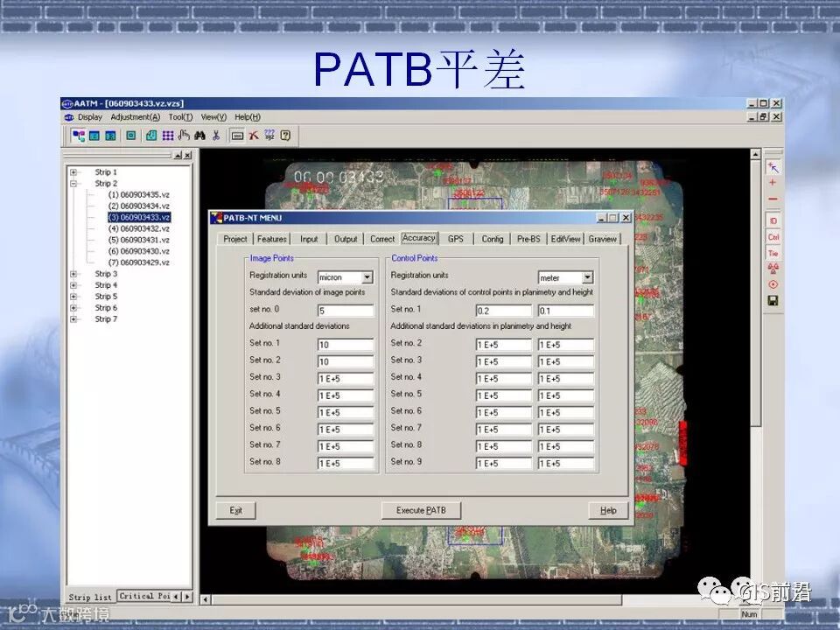Open the View(V) menu
The height and width of the screenshot is (630, 840).
pos(213,116)
